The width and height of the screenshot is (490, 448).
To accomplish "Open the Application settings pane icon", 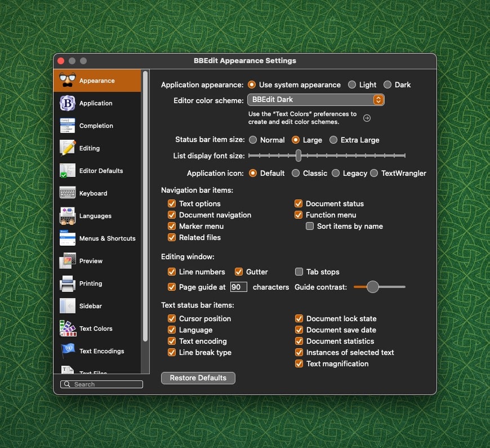I will 68,103.
